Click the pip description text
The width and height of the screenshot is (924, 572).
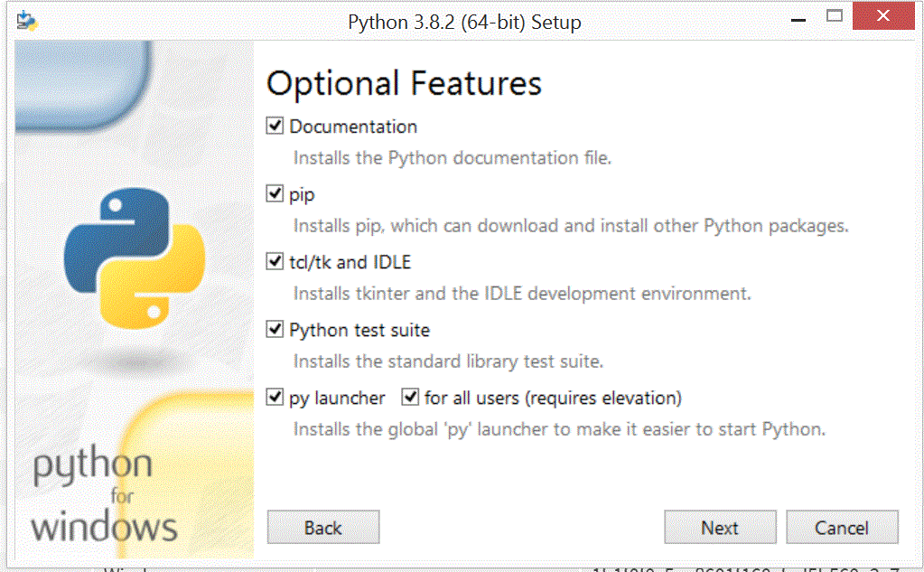571,226
